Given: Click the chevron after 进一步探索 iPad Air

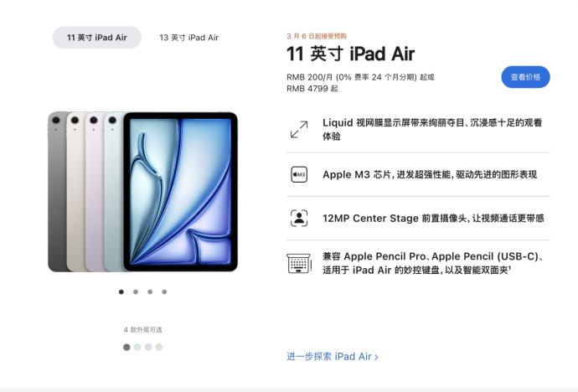Looking at the screenshot, I should click(376, 358).
